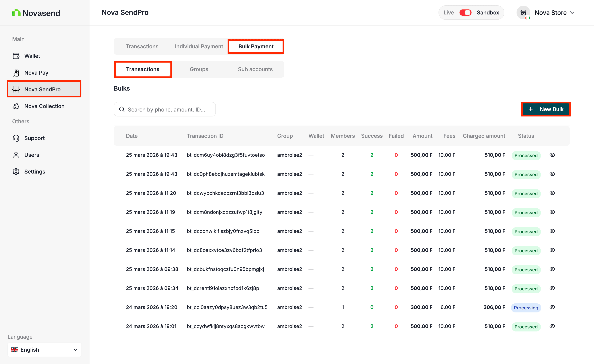Click the Status column header
594x364 pixels.
point(526,136)
